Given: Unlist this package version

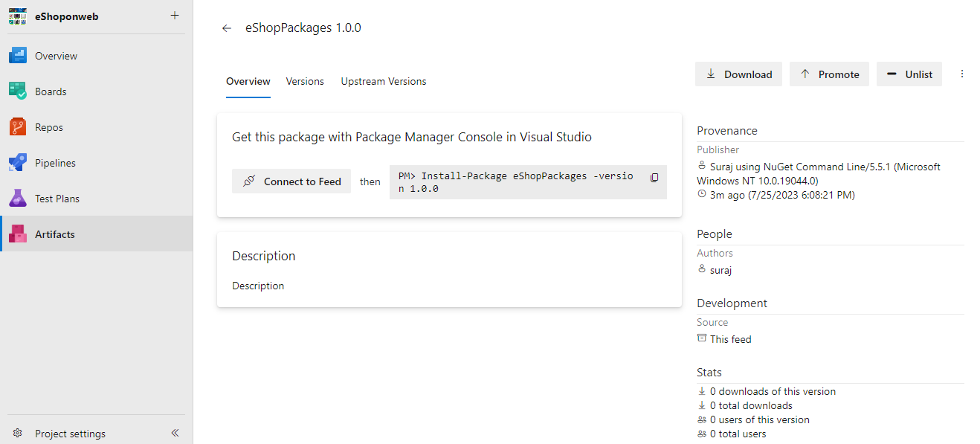Looking at the screenshot, I should (x=909, y=74).
